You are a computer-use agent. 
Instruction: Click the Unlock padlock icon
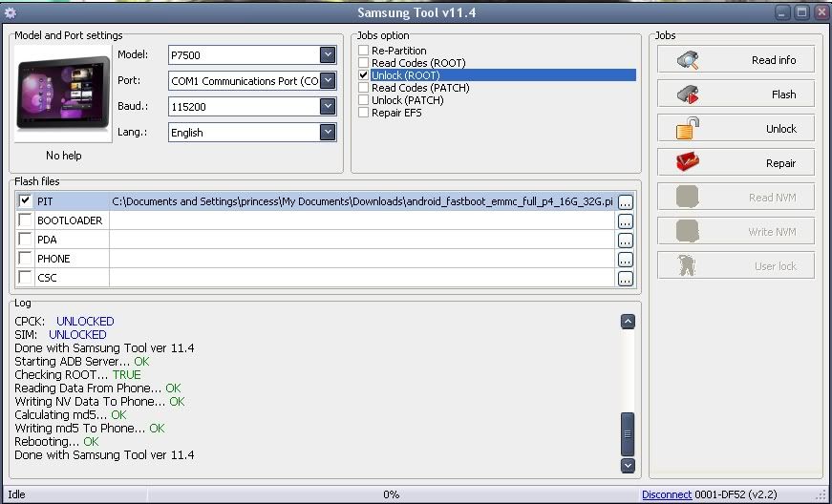[688, 128]
